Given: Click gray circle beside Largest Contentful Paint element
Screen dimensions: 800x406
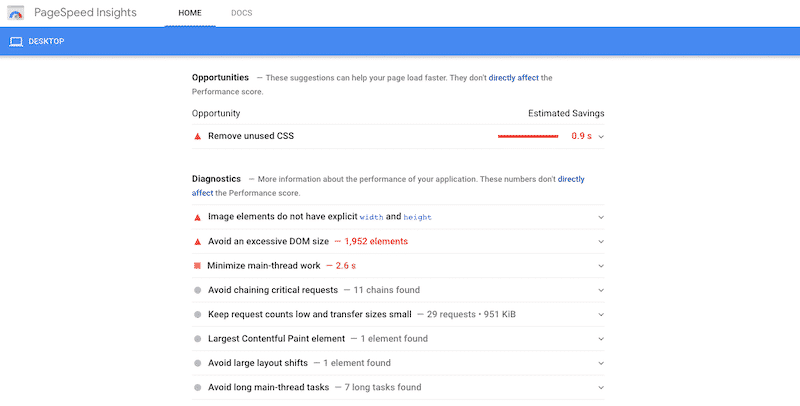Looking at the screenshot, I should click(x=197, y=339).
